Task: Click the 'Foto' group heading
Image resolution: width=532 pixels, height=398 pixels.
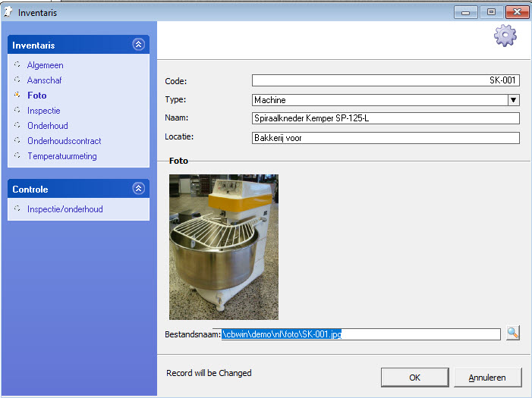Action: 178,161
